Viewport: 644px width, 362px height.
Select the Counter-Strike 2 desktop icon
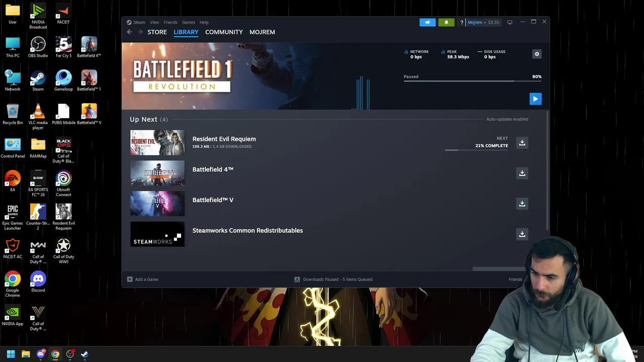[38, 217]
